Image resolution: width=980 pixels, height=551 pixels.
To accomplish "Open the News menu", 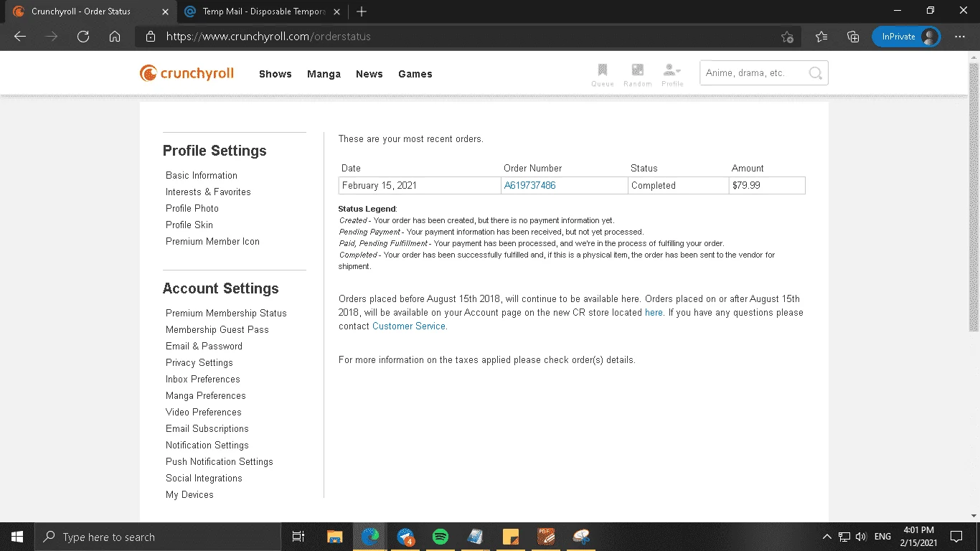I will pyautogui.click(x=369, y=74).
